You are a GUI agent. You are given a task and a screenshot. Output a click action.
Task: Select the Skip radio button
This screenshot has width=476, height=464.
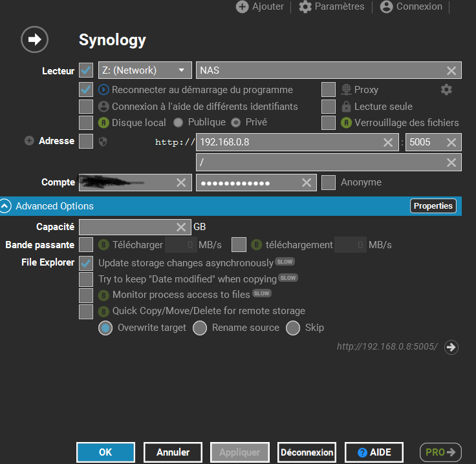293,328
